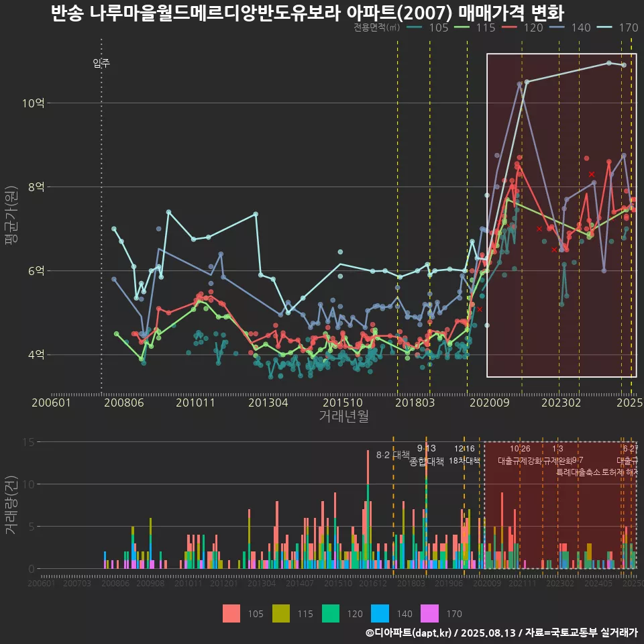Click 202405 on the volume chart x-axis
The image size is (644, 644).
pyautogui.click(x=598, y=583)
